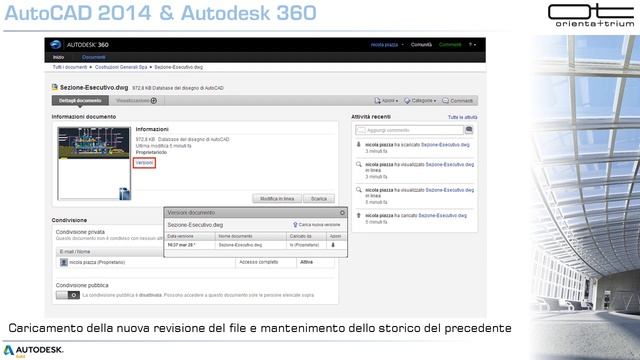
Task: Click the nicola piazza user avatar icon
Action: point(64,262)
